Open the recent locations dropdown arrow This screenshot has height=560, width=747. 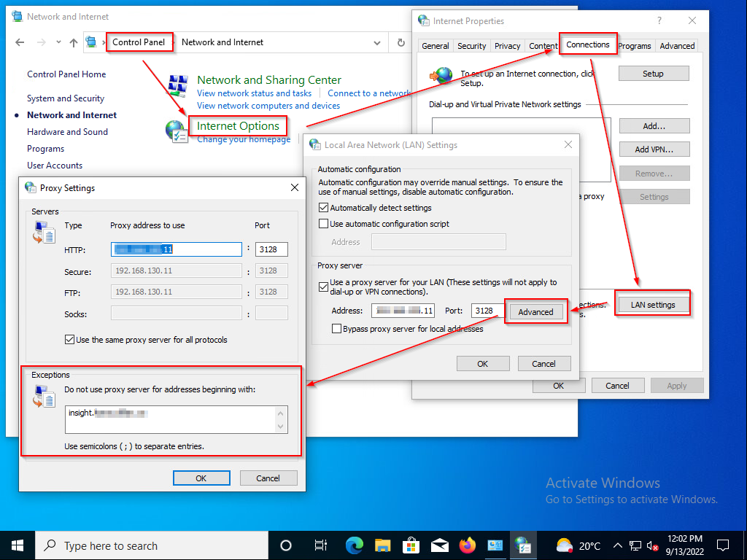point(58,42)
